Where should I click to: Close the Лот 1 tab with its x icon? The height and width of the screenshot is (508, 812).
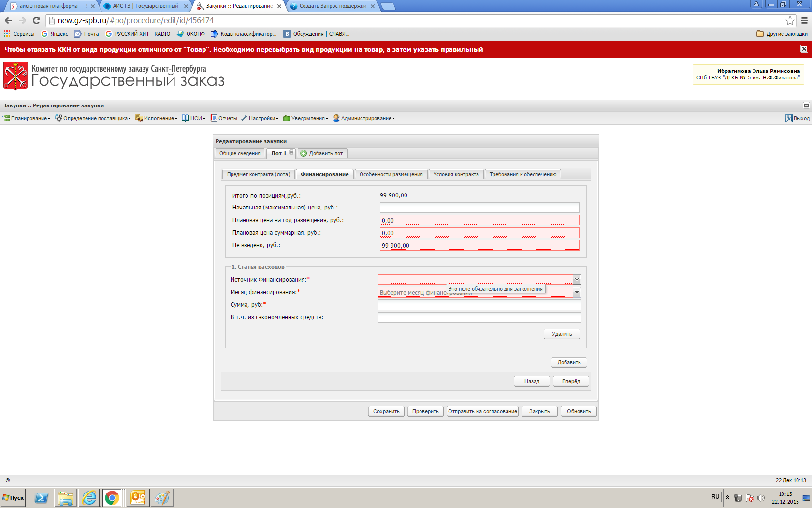(x=291, y=152)
